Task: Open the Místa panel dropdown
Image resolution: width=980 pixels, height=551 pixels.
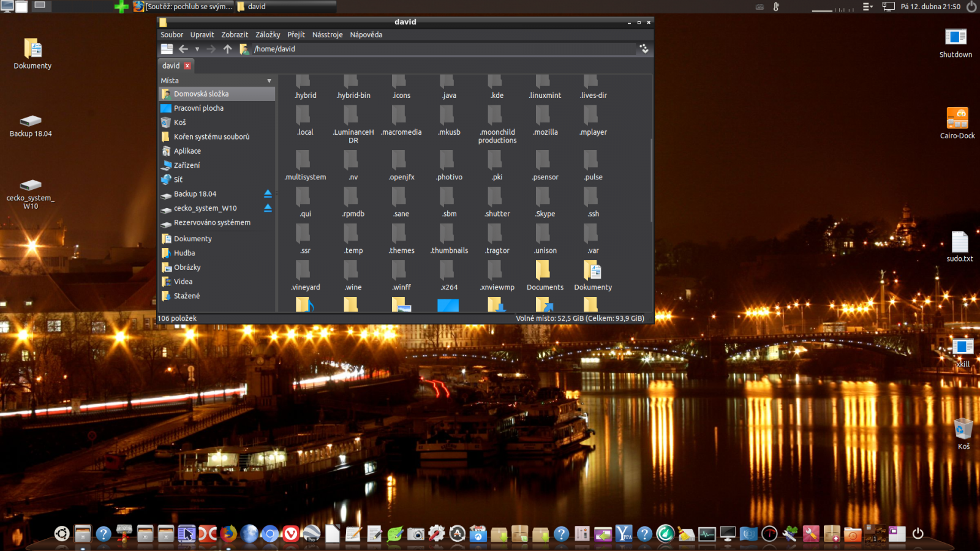Action: pos(269,80)
